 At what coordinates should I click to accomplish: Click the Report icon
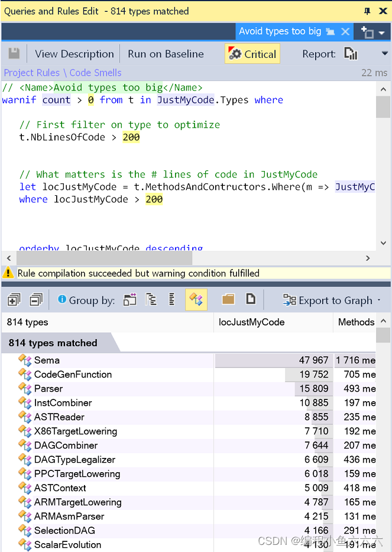tap(351, 54)
